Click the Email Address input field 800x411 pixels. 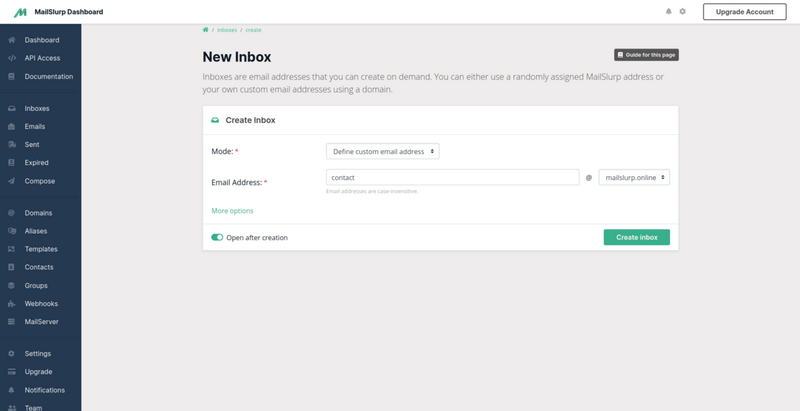tap(453, 177)
